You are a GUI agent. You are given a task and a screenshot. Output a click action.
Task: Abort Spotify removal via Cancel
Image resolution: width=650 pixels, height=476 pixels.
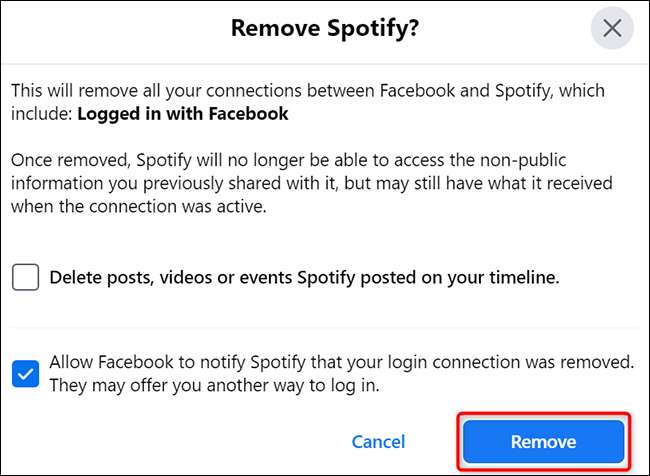pos(378,441)
